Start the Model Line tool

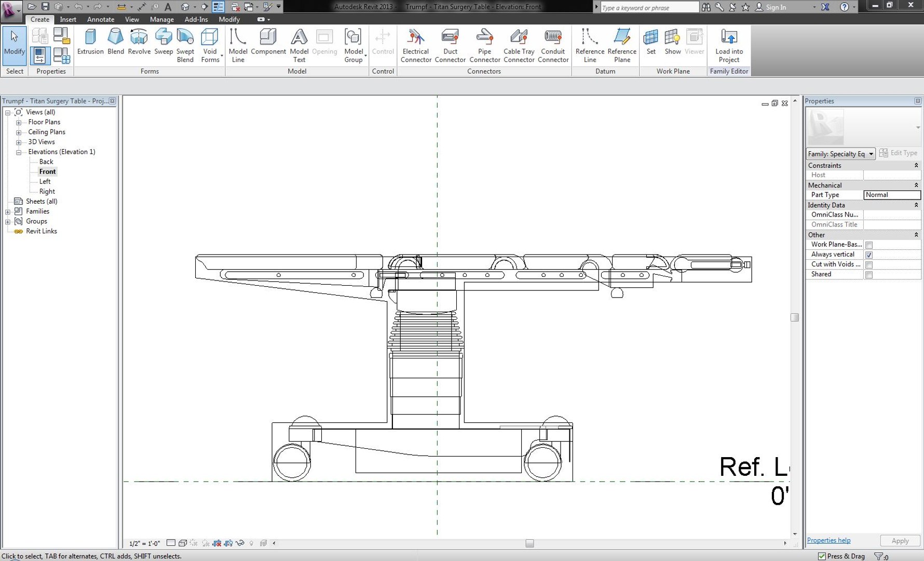pos(238,45)
